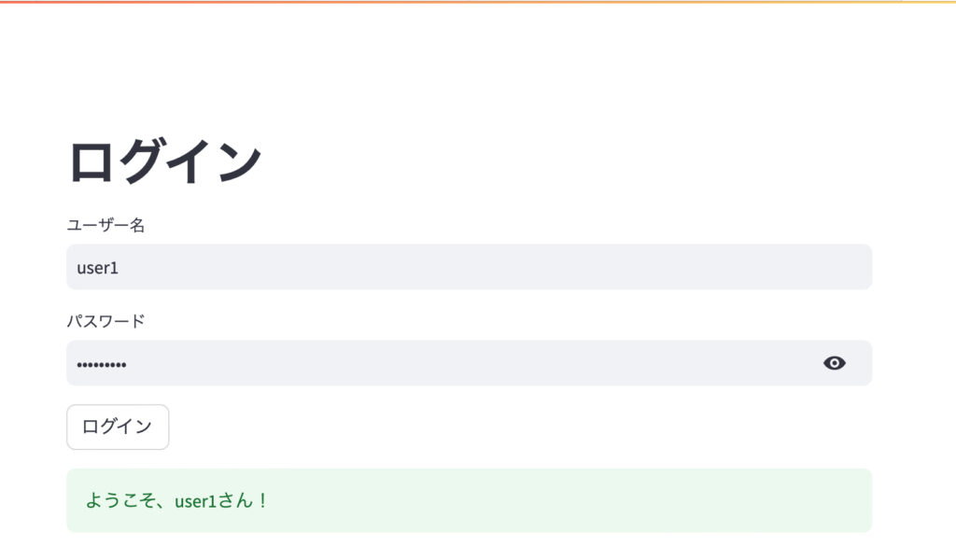956x560 pixels.
Task: Click the ようこそ、user1さん！ success message
Action: tap(177, 500)
